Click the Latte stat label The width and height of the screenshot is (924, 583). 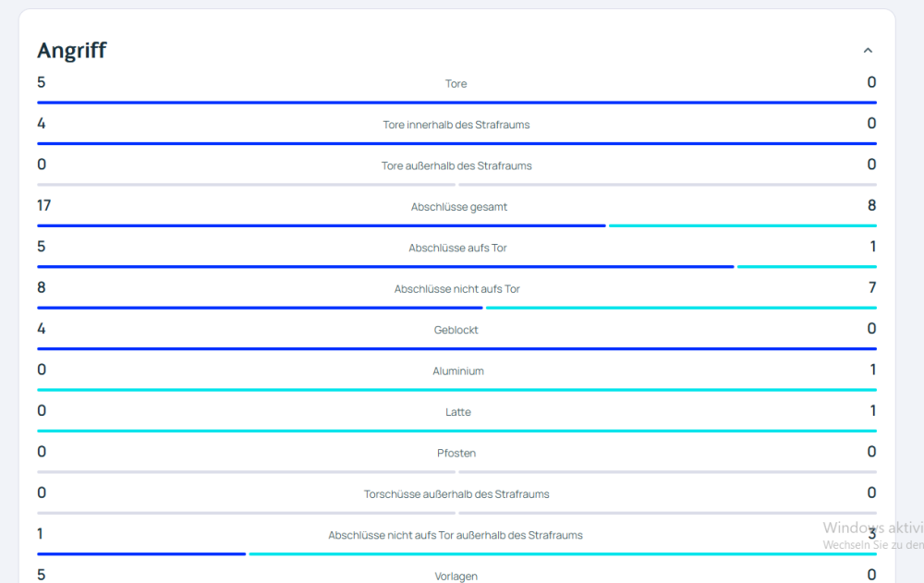(458, 412)
